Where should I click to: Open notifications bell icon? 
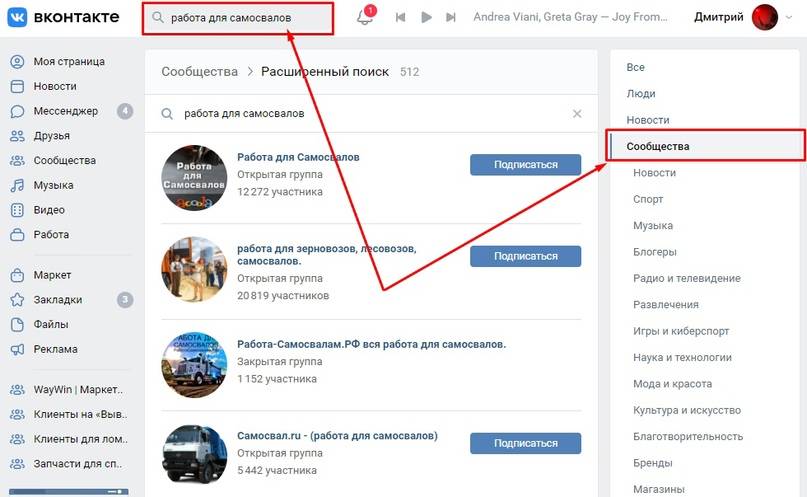[364, 17]
